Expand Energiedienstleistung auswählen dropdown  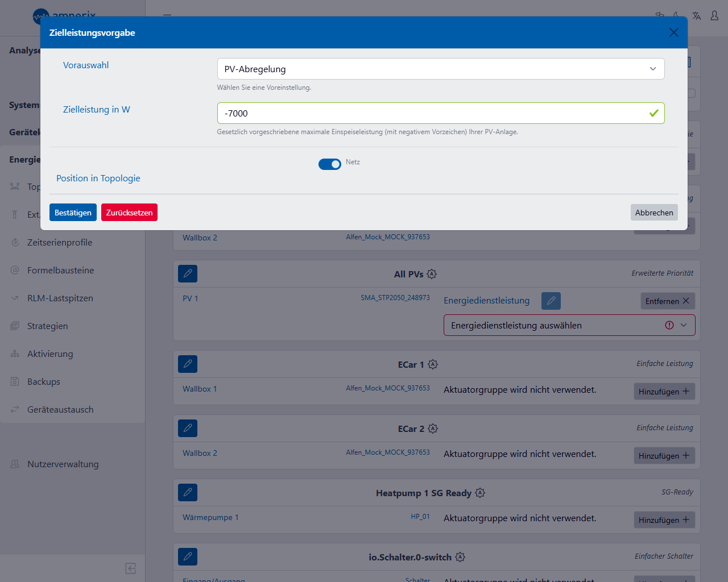coord(569,325)
